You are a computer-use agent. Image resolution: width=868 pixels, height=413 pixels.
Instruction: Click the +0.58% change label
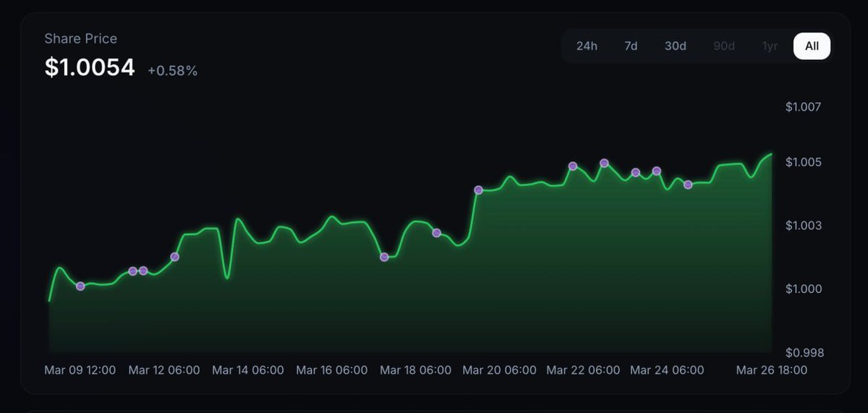coord(172,71)
